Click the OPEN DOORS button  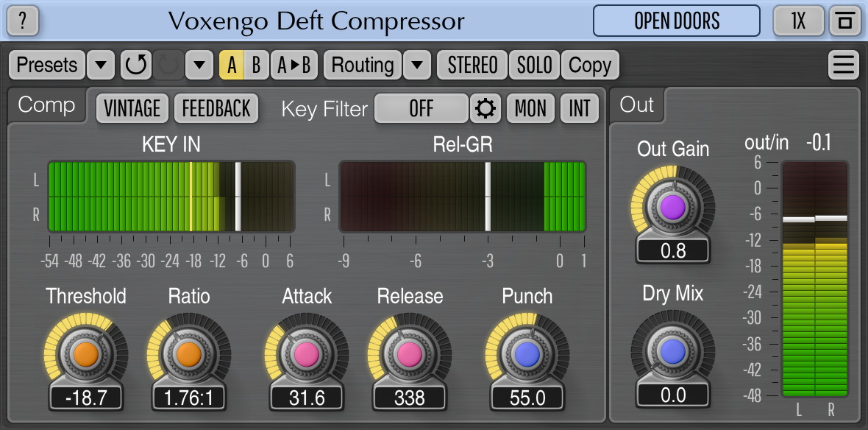[x=675, y=21]
